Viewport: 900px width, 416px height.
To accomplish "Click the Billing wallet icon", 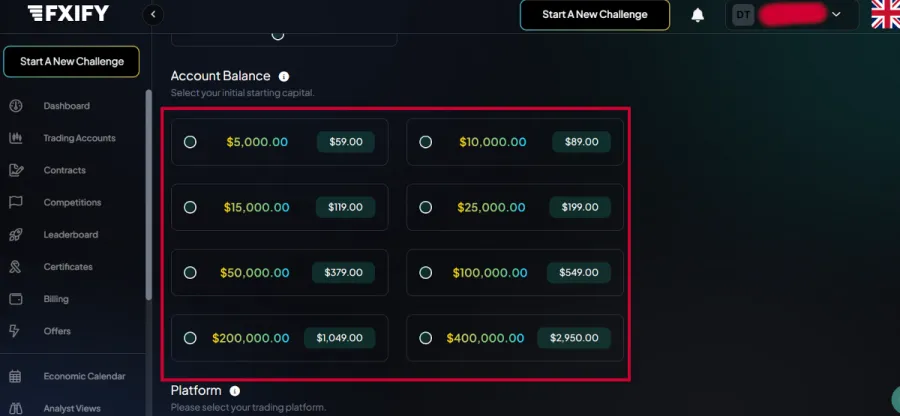I will [x=15, y=299].
